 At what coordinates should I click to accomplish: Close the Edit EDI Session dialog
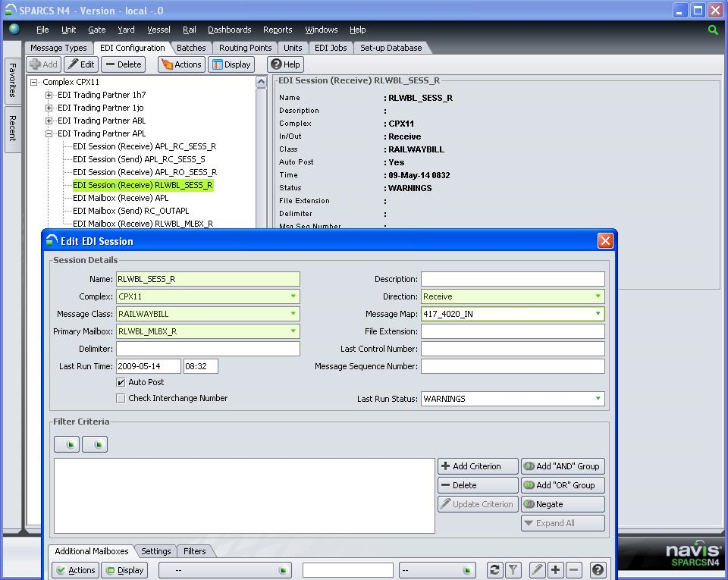[605, 241]
